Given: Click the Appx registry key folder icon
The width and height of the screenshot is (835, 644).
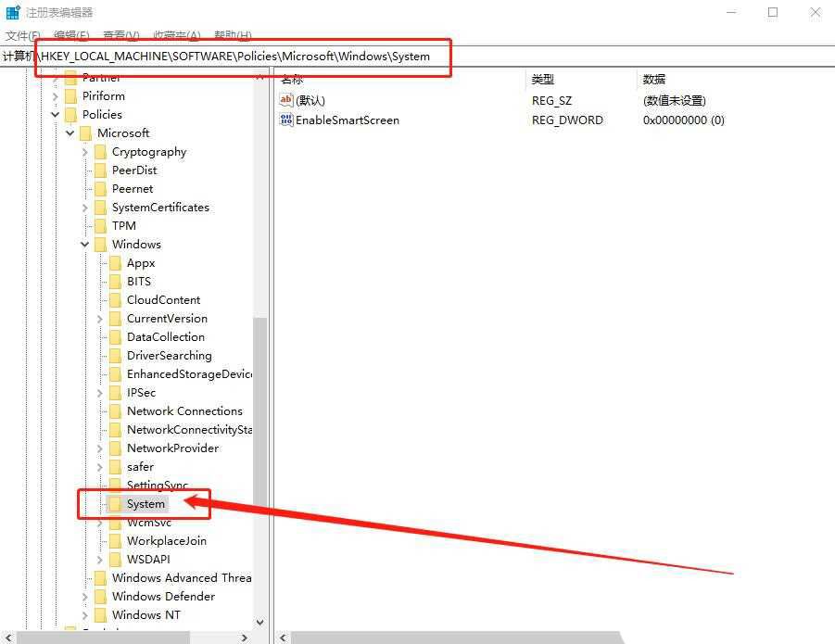Looking at the screenshot, I should click(115, 262).
